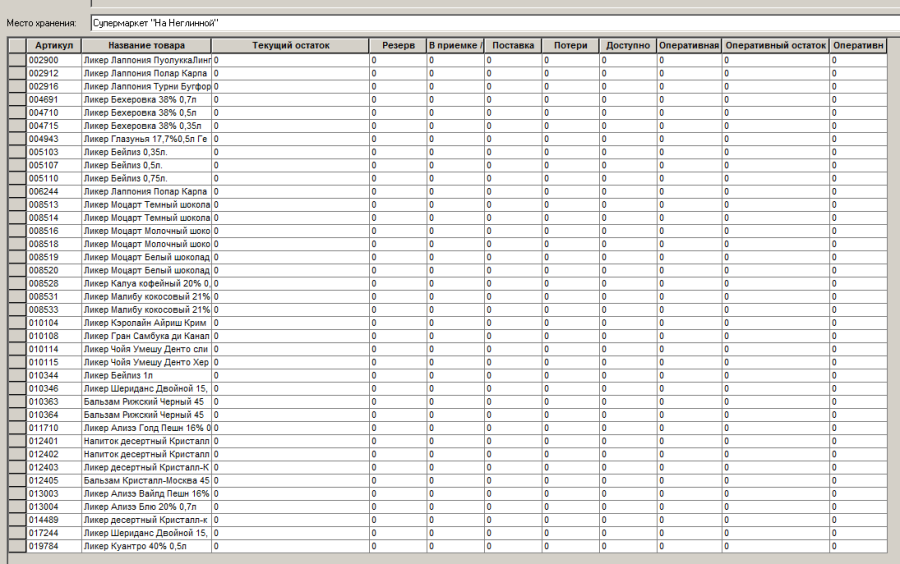Click the Текущий остаток column header
The image size is (900, 564).
pyautogui.click(x=290, y=45)
